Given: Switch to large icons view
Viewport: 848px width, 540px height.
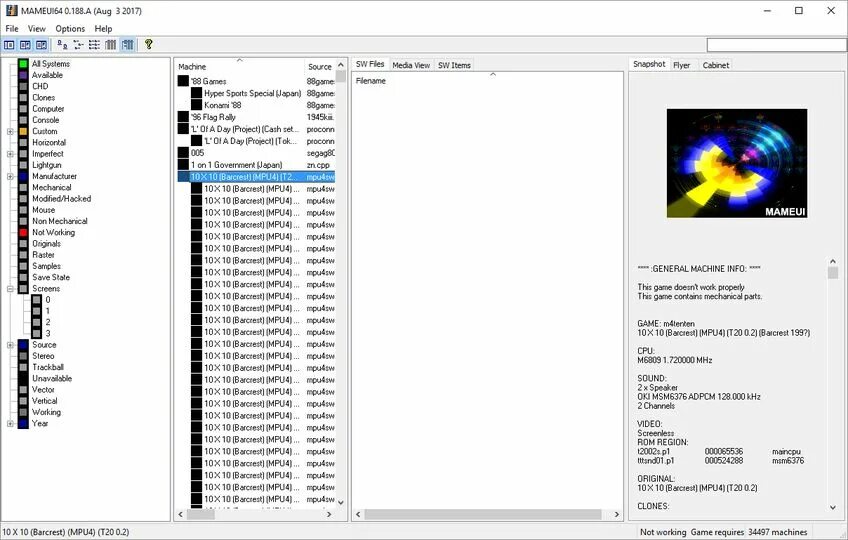Looking at the screenshot, I should (62, 45).
